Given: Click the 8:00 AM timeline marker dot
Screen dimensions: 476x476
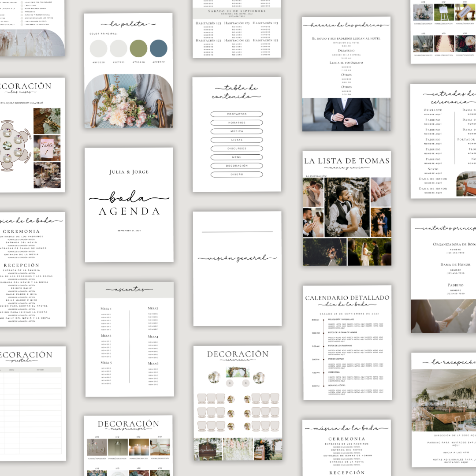Looking at the screenshot, I should click(324, 320).
